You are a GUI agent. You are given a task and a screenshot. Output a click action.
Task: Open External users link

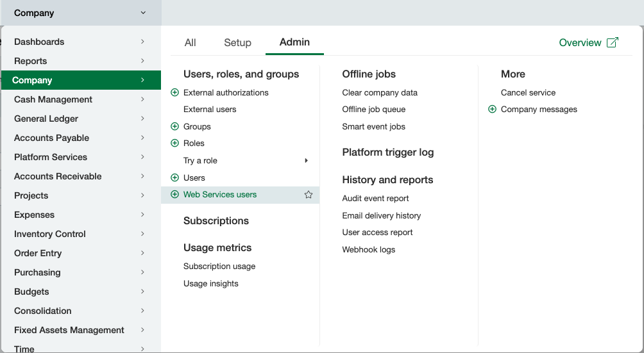[x=210, y=110]
